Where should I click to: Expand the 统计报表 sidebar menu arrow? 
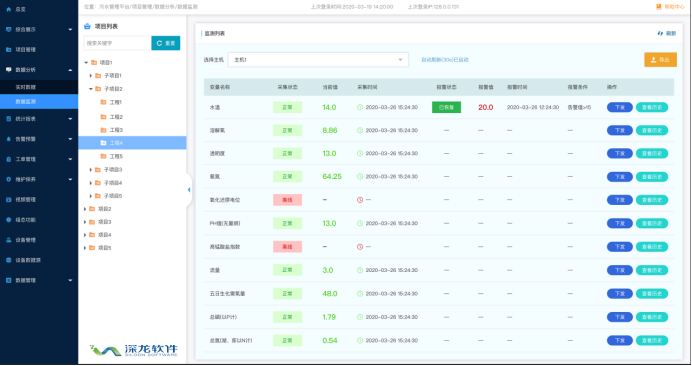pos(70,119)
